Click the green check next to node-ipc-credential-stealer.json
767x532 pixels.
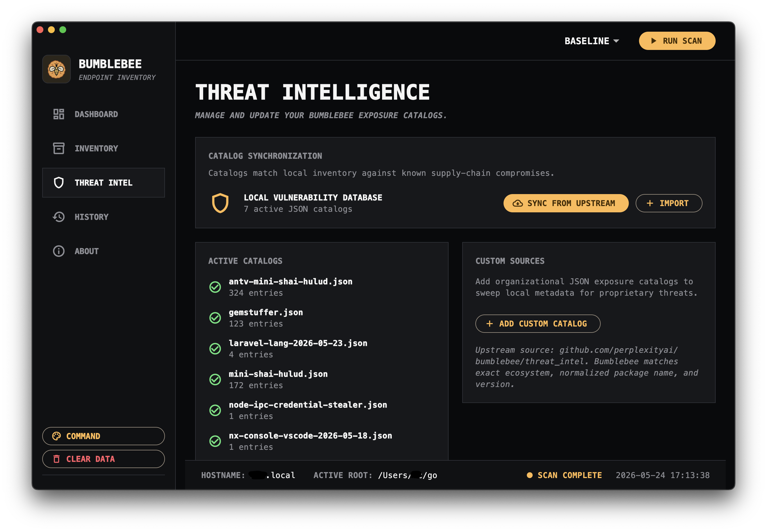click(215, 410)
